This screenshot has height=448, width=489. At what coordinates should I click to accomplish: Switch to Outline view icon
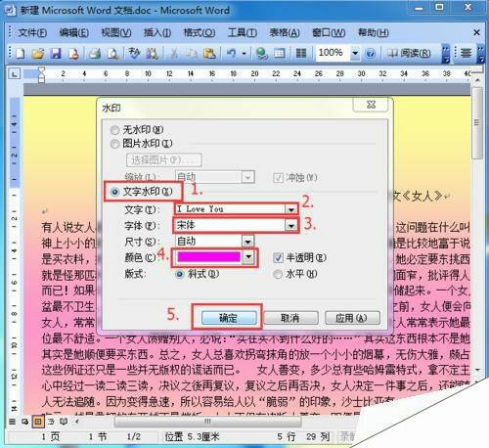[51, 422]
